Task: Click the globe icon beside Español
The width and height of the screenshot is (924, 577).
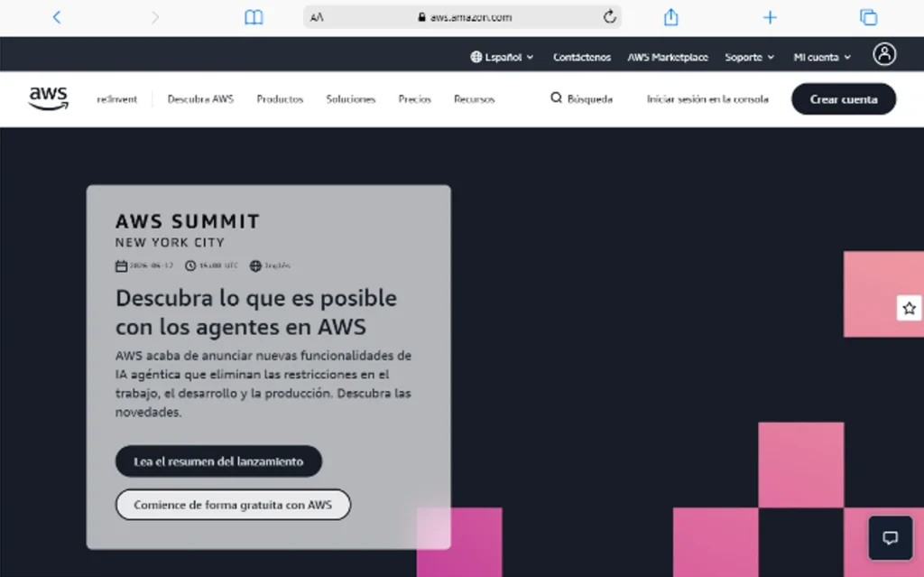Action: pos(476,57)
